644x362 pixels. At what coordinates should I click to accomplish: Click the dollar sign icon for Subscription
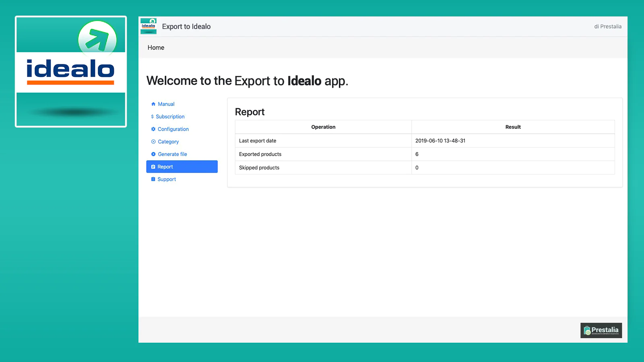(152, 117)
